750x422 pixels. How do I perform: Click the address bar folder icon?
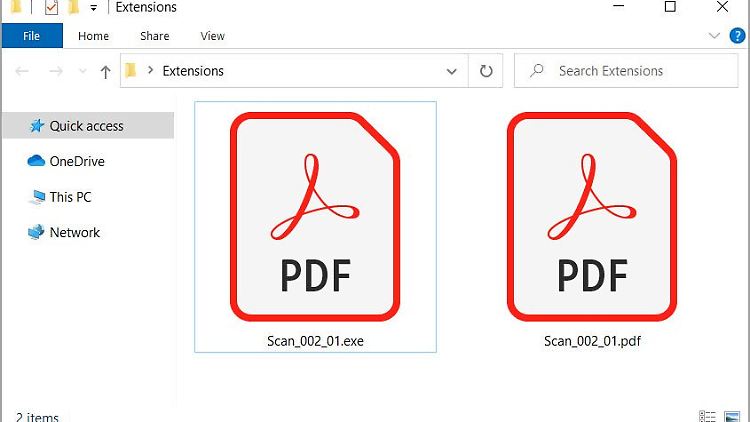(x=130, y=71)
